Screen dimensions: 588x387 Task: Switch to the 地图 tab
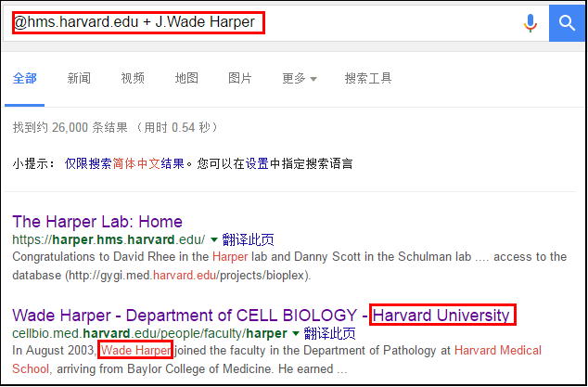tap(186, 78)
